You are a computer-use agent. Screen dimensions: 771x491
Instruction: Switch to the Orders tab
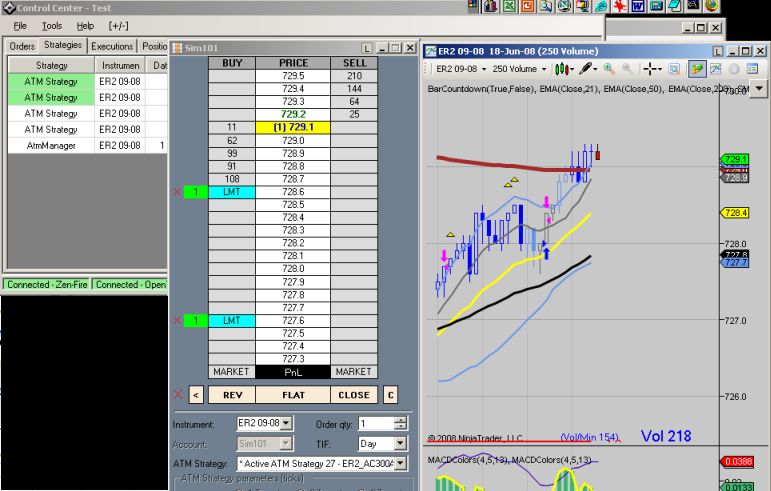pos(22,46)
